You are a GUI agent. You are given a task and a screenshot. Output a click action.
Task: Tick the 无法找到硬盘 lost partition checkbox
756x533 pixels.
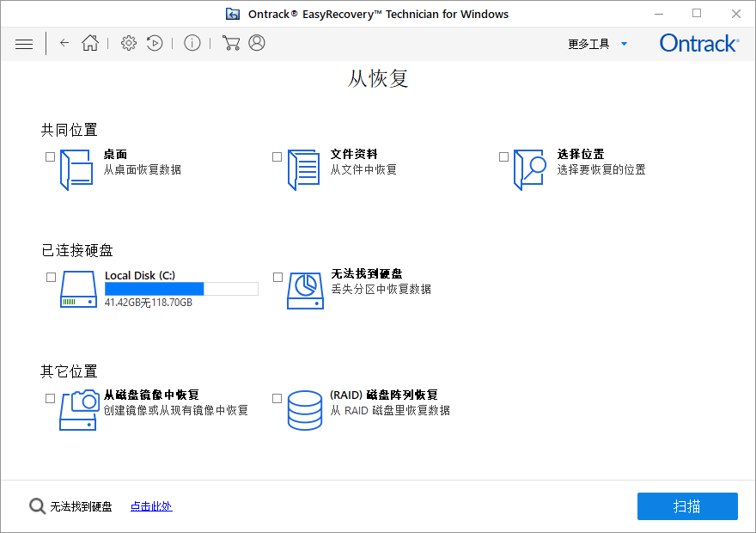tap(277, 277)
